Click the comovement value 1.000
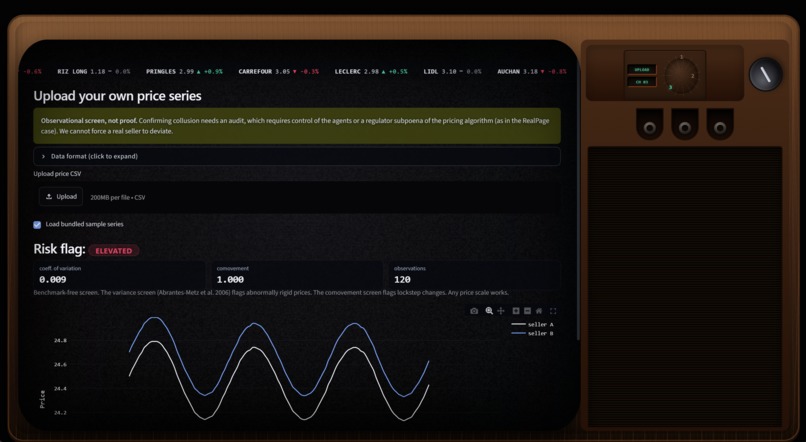 (230, 280)
